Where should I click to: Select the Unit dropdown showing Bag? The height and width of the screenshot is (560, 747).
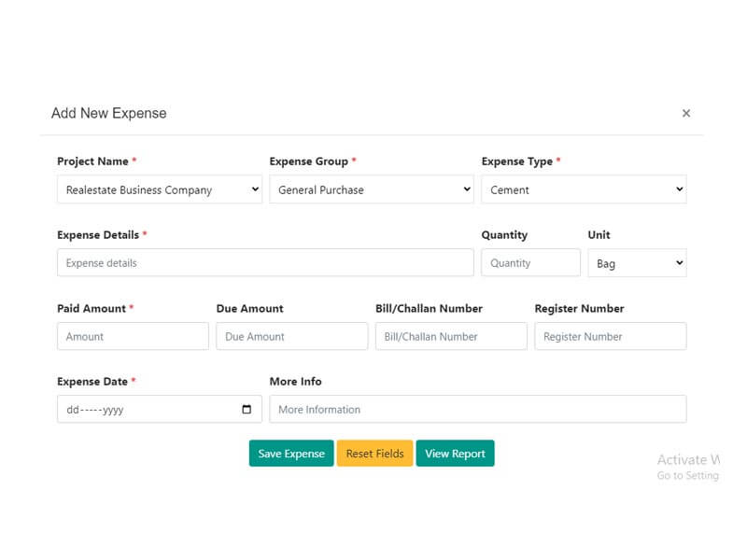click(637, 263)
